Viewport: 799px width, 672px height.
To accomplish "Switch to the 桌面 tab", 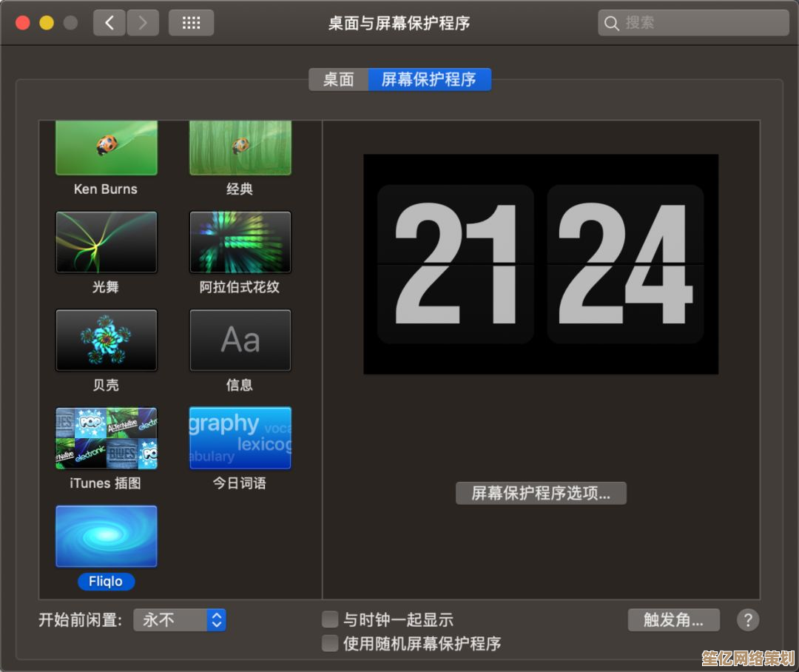I will [x=339, y=79].
